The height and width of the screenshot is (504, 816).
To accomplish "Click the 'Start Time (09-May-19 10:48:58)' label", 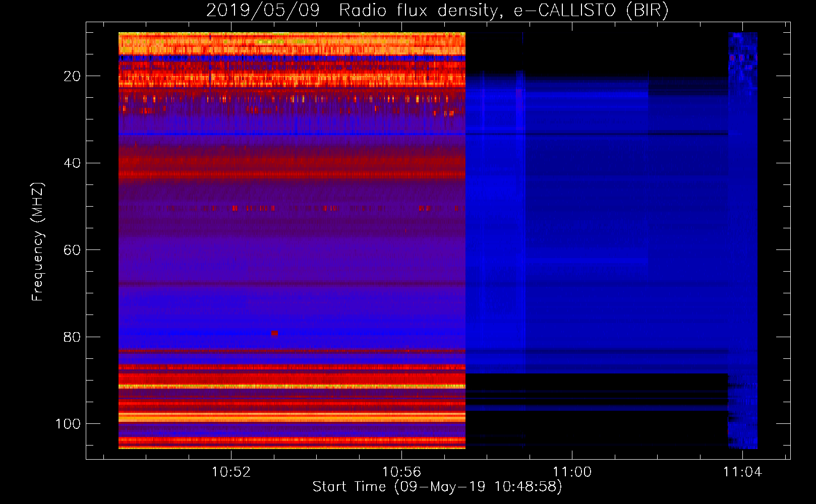I will 437,487.
